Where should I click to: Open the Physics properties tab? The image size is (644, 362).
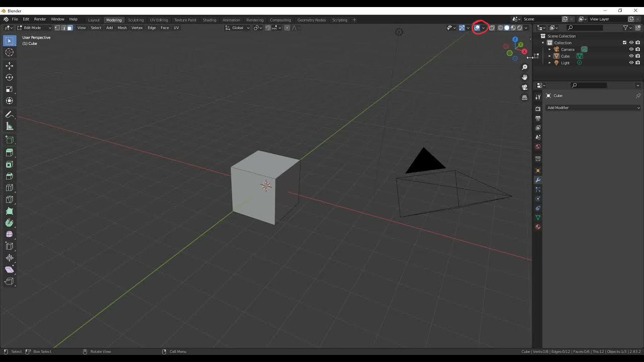[538, 199]
